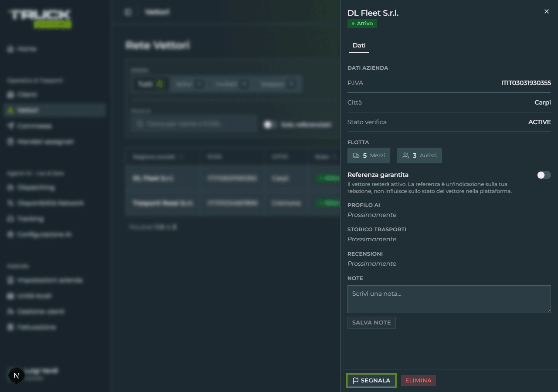Viewport: 558px width, 392px height.
Task: Open the Next.js dev tools N icon
Action: tap(17, 375)
